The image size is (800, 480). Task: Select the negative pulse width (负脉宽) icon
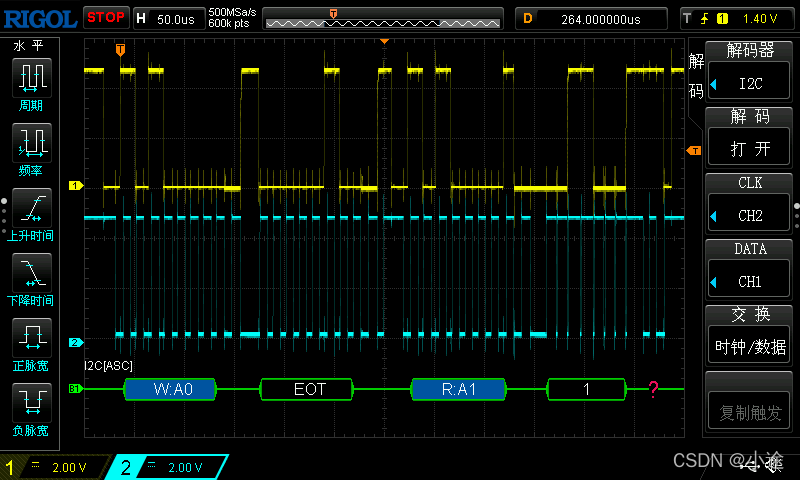[32, 402]
